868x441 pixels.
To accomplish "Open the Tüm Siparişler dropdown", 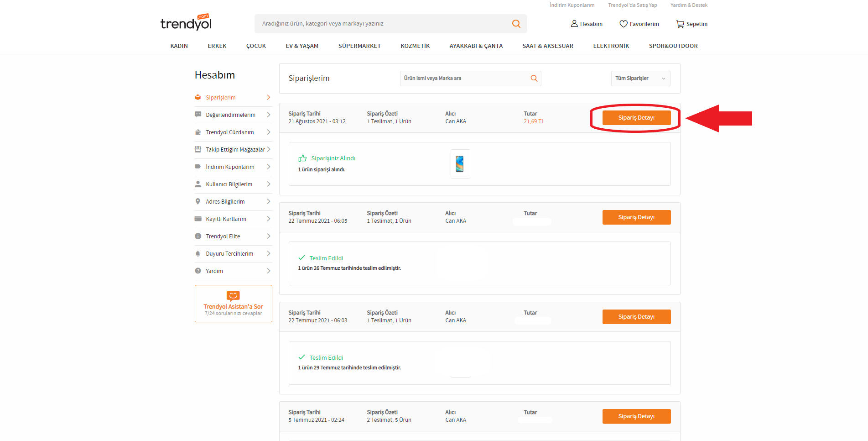I will (x=640, y=78).
